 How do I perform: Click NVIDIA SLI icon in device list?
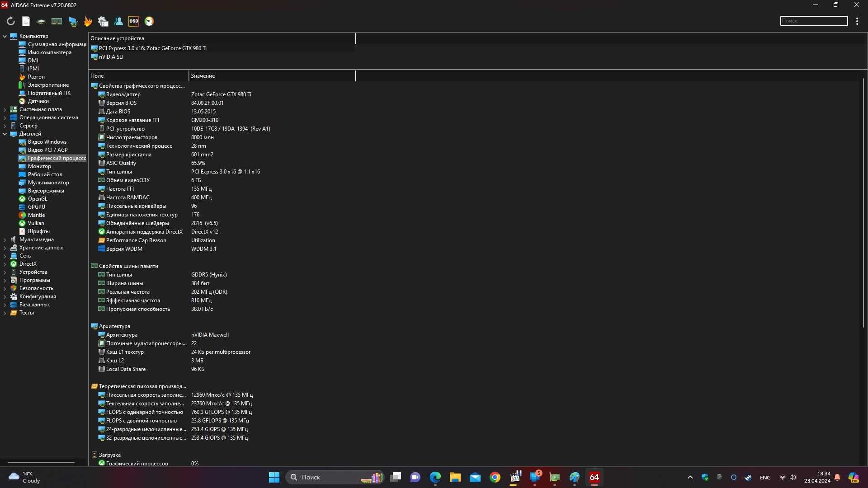(95, 56)
